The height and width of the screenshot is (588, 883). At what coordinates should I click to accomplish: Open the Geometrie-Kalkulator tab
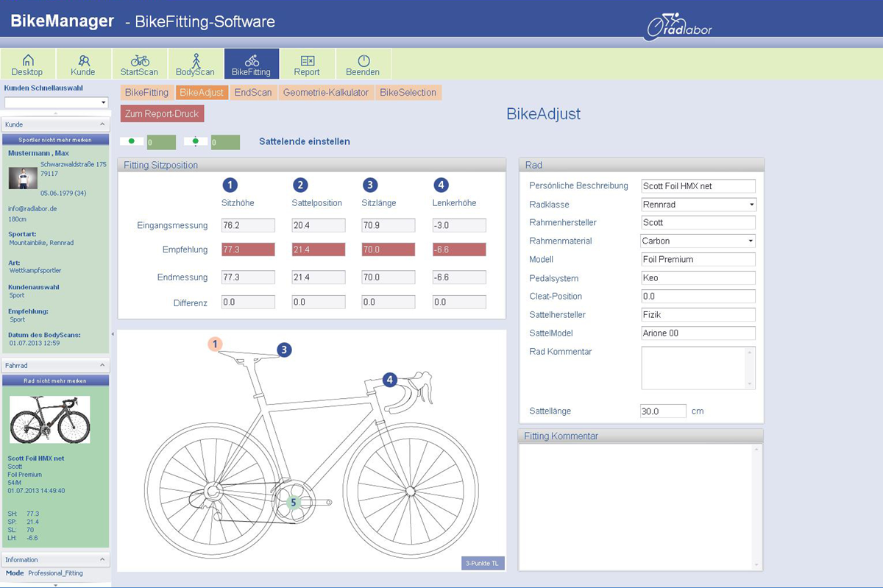(326, 93)
